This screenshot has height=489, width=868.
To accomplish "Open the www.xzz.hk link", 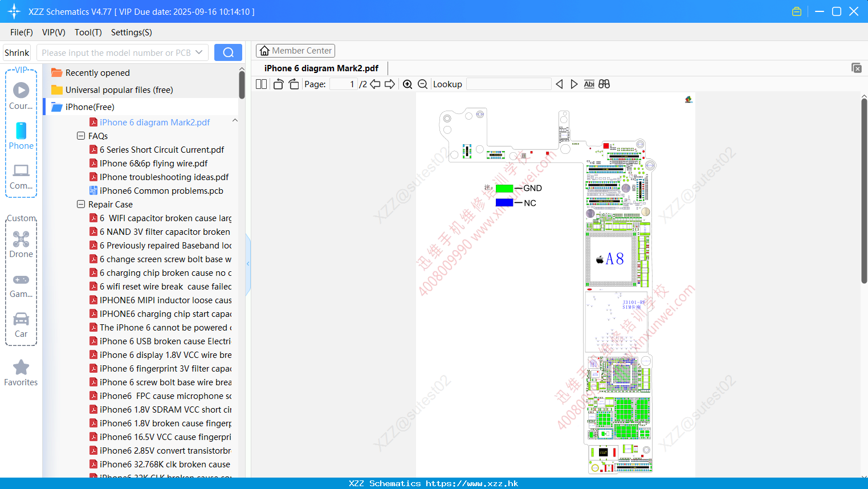I will point(472,483).
